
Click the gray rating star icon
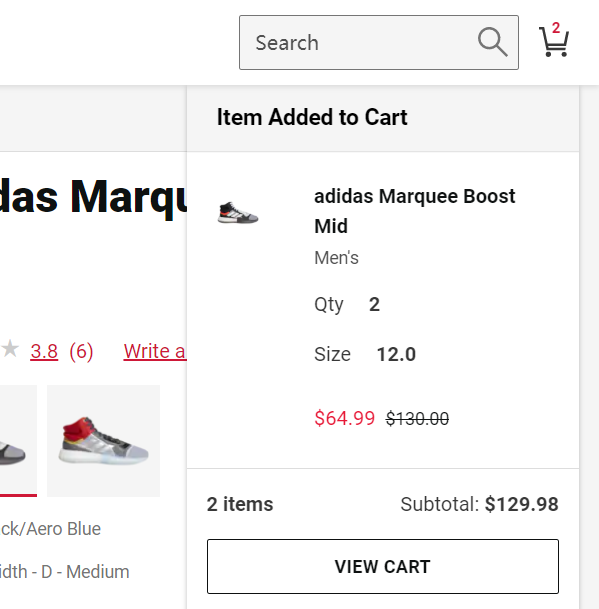pos(10,348)
